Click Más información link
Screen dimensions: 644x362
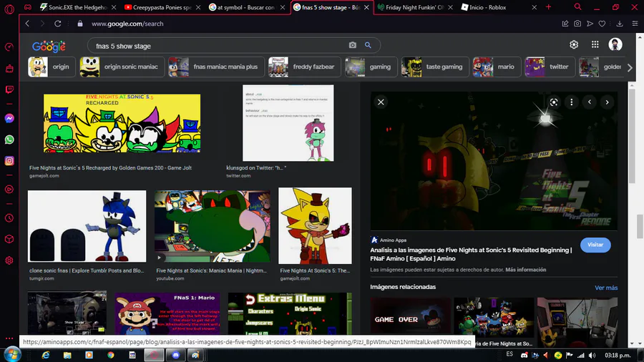tap(526, 270)
